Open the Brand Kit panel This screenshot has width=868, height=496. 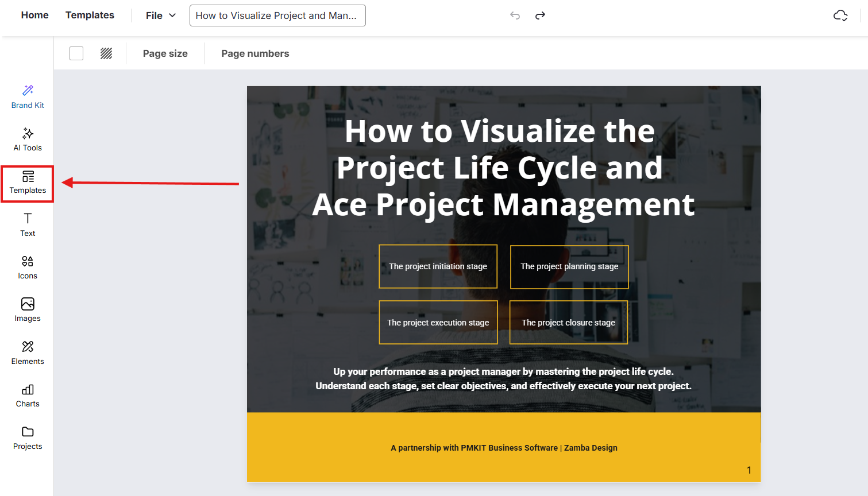pyautogui.click(x=28, y=96)
